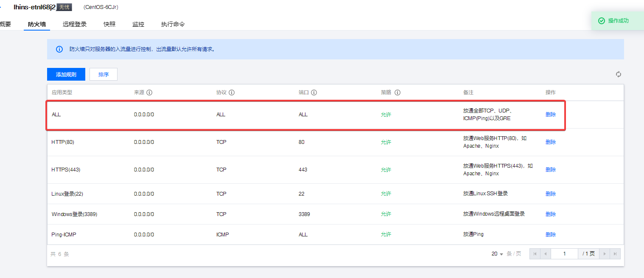644x278 pixels.
Task: Click 允许 in the HTTP(80) row
Action: tap(386, 142)
